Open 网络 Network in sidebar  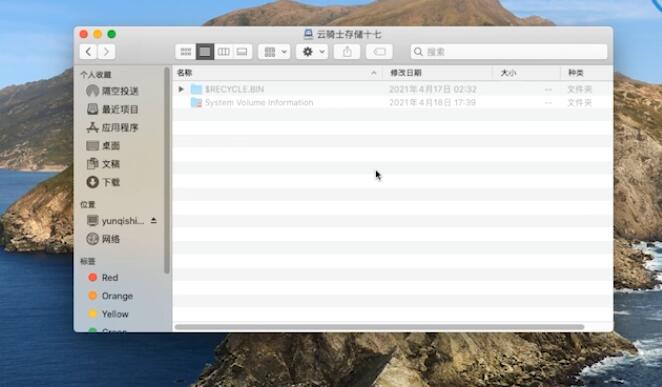pyautogui.click(x=103, y=239)
